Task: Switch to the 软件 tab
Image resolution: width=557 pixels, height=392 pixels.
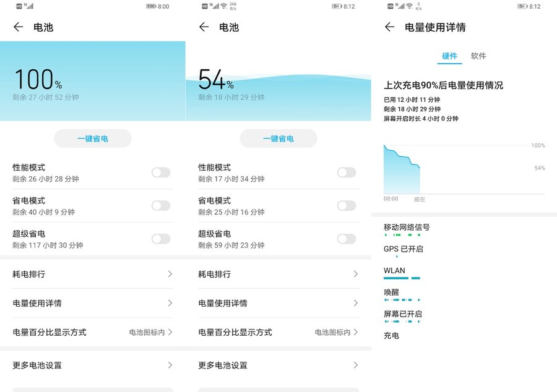Action: (478, 56)
